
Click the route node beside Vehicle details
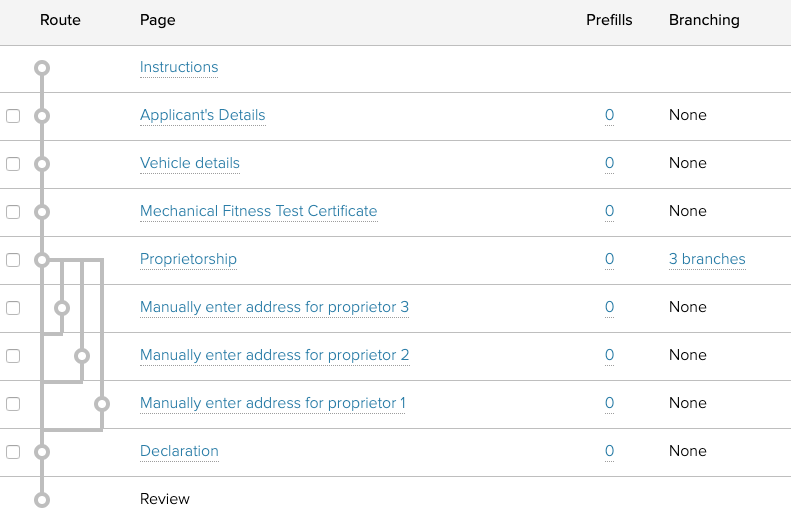click(x=41, y=164)
